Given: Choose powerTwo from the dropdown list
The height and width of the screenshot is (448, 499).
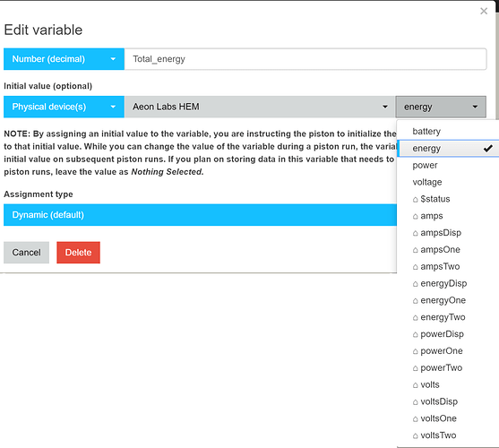Looking at the screenshot, I should [x=448, y=367].
